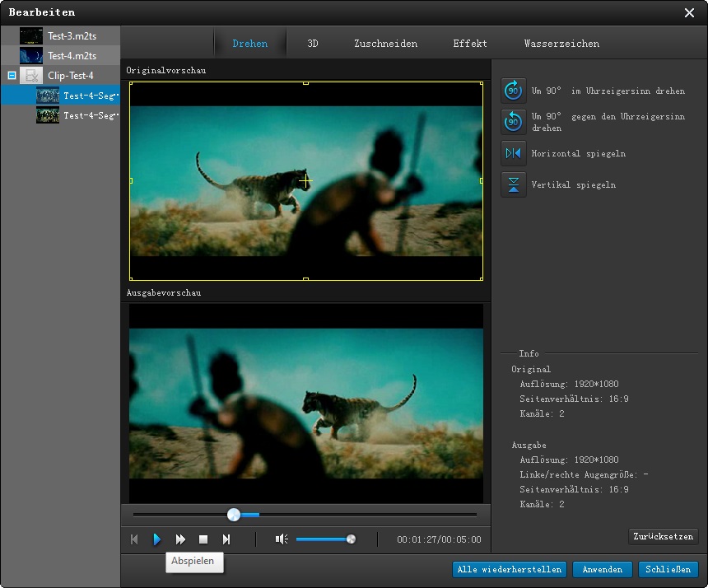Fast forward the preview playback
The width and height of the screenshot is (708, 588).
[180, 539]
